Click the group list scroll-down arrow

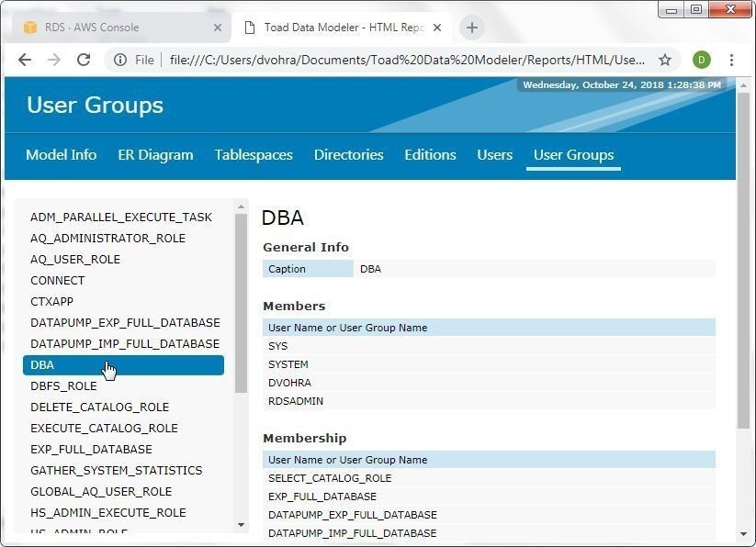point(241,525)
